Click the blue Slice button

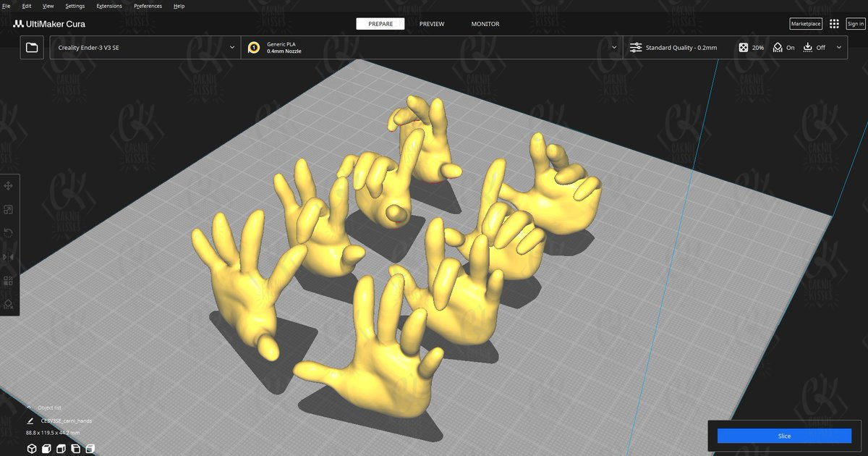pos(784,436)
